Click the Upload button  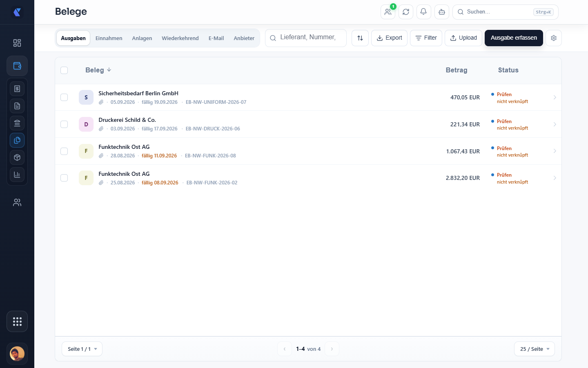463,38
